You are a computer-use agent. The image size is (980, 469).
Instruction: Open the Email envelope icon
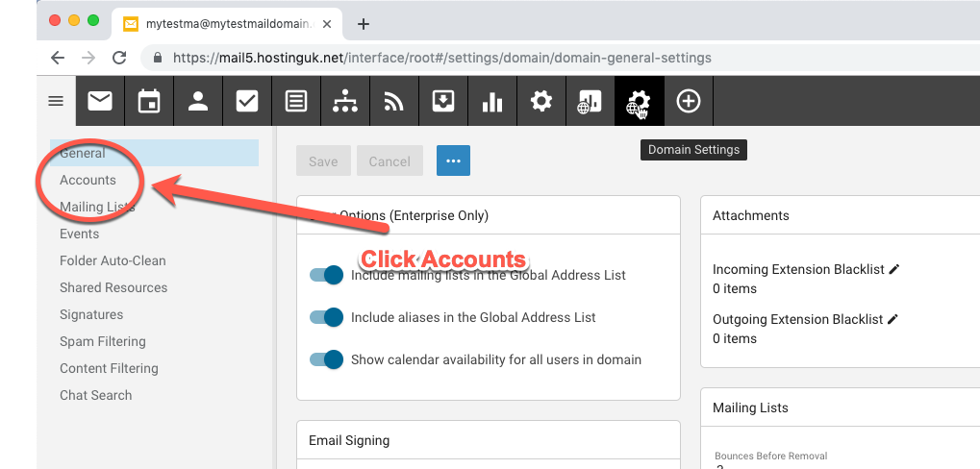[x=100, y=101]
